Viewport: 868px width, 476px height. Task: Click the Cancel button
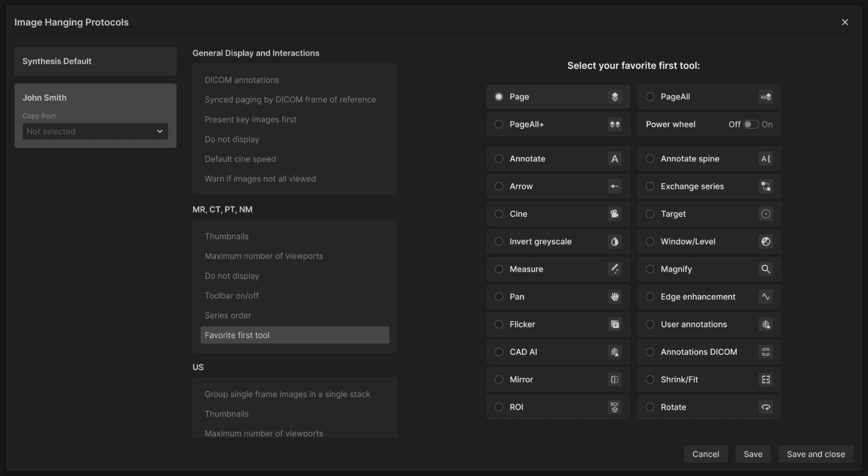(x=705, y=454)
